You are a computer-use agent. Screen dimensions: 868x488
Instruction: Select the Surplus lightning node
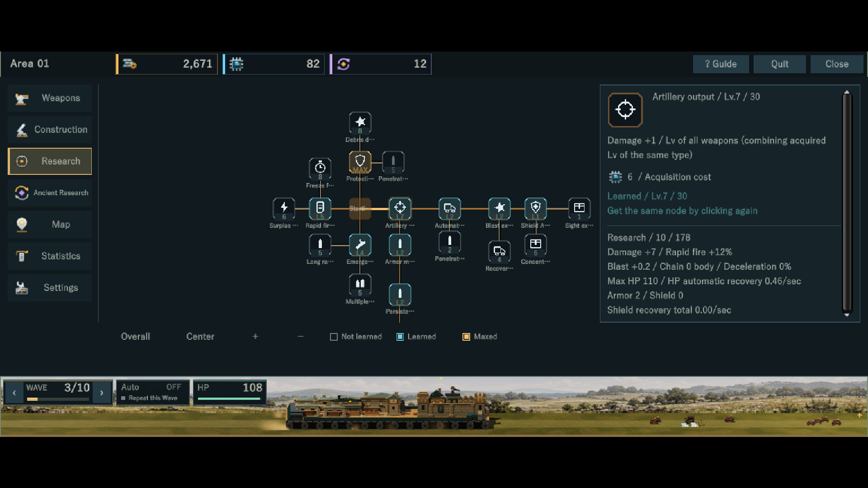[284, 209]
